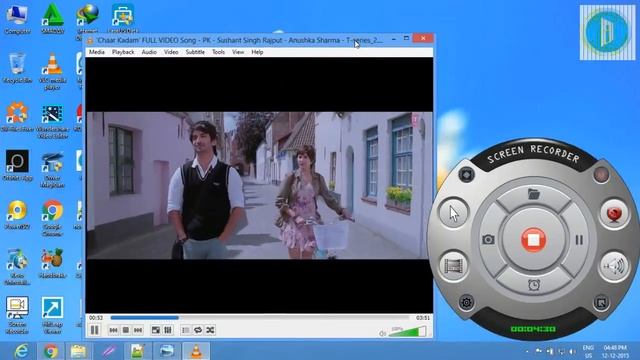Screen dimensions: 640x360
Task: Seek on the VLC progress bar
Action: (x=260, y=318)
